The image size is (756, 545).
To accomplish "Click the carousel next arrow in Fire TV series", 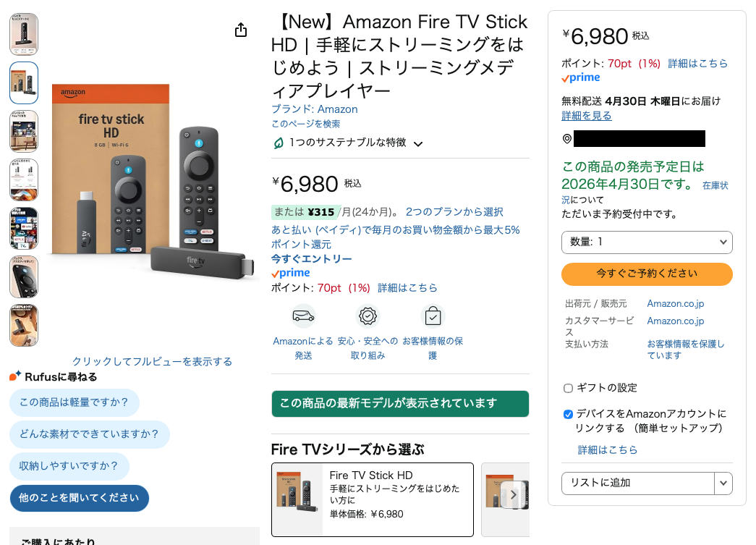I will pos(513,495).
